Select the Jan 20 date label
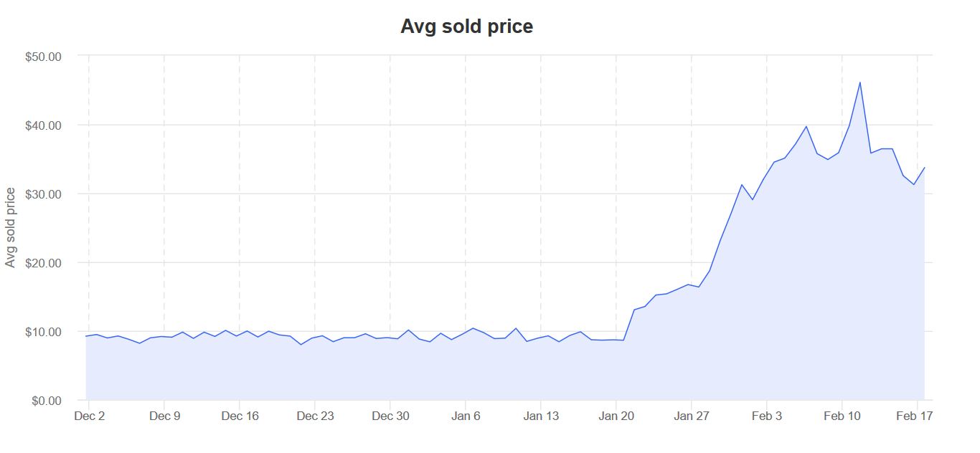 click(x=616, y=416)
